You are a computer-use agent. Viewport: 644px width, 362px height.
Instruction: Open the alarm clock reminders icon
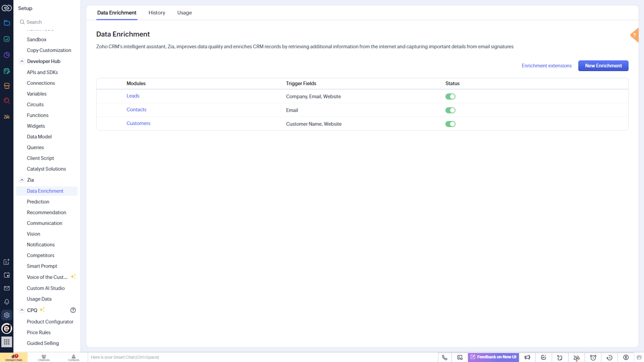pyautogui.click(x=593, y=357)
